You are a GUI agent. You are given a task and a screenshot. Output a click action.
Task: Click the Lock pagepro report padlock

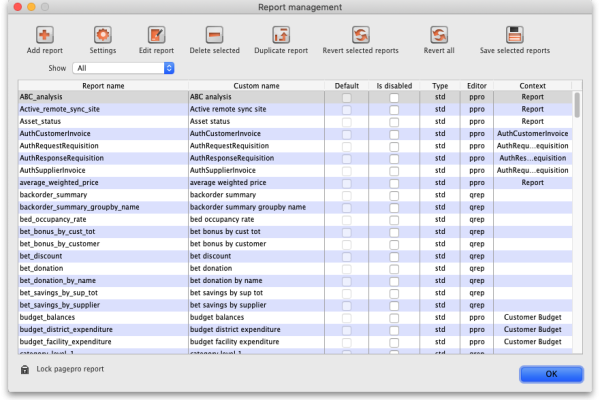pos(25,370)
